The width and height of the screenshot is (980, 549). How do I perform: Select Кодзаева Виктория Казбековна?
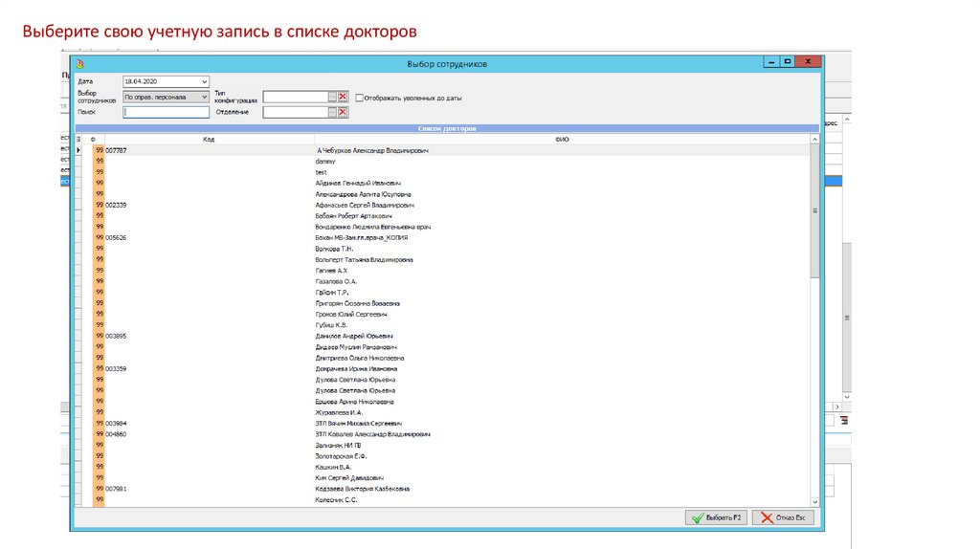(x=363, y=489)
